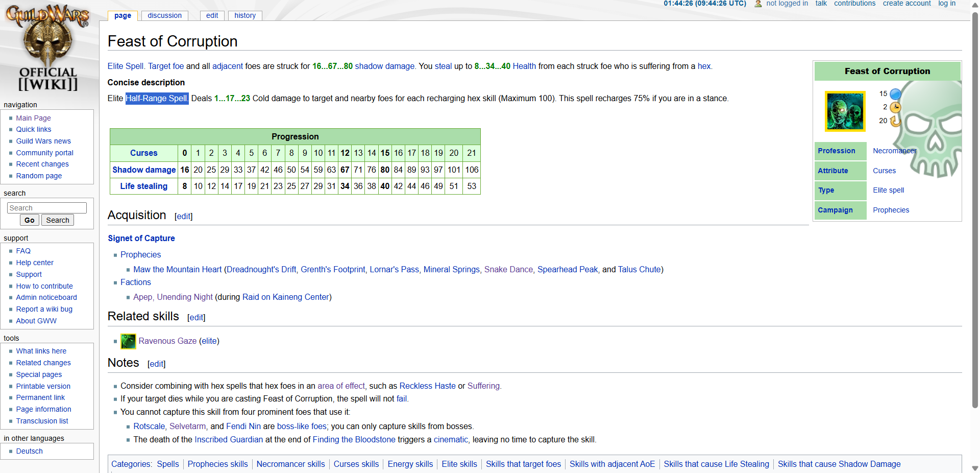Click the activation time clock icon
Screen dimensions: 980x473
895,107
